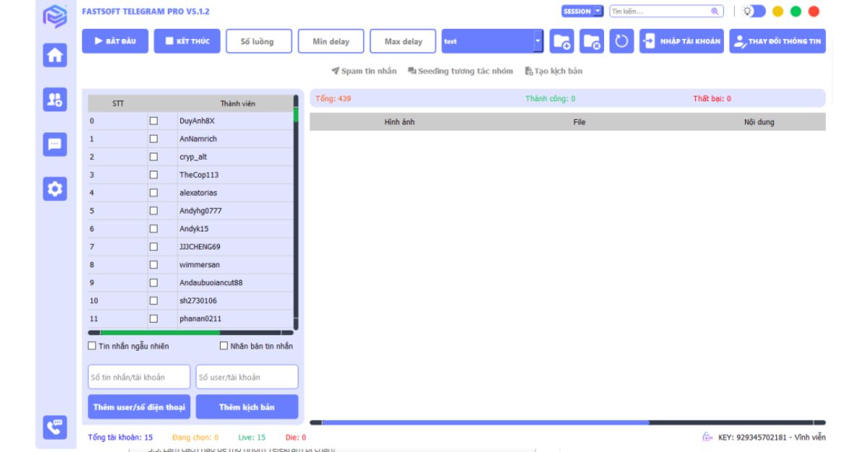The image size is (868, 452).
Task: Click the refresh circular arrow button
Action: tap(621, 41)
